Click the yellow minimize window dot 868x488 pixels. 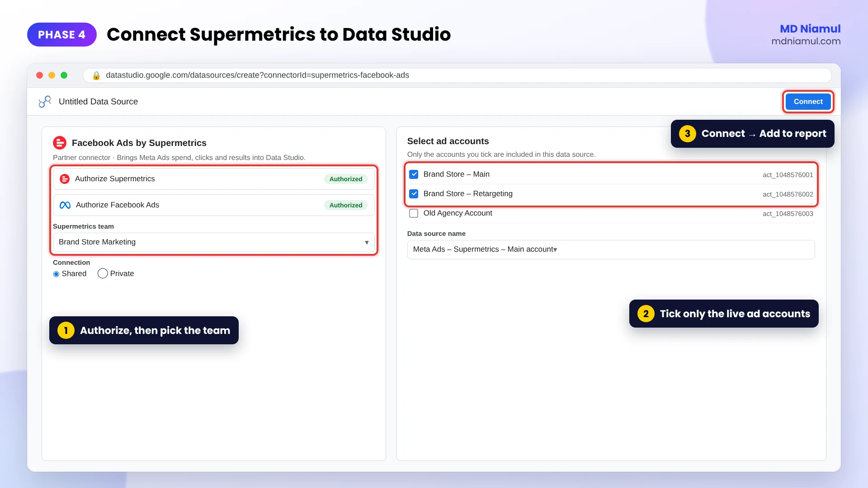(52, 75)
